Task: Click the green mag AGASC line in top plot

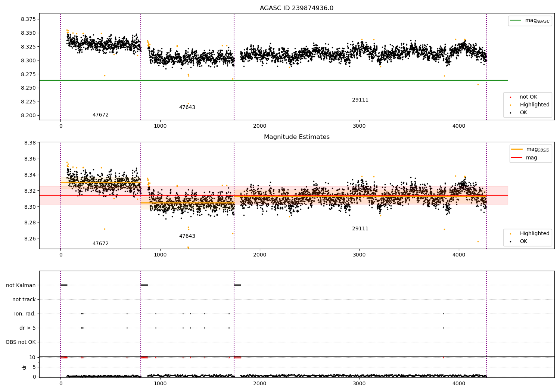Action: pos(274,80)
